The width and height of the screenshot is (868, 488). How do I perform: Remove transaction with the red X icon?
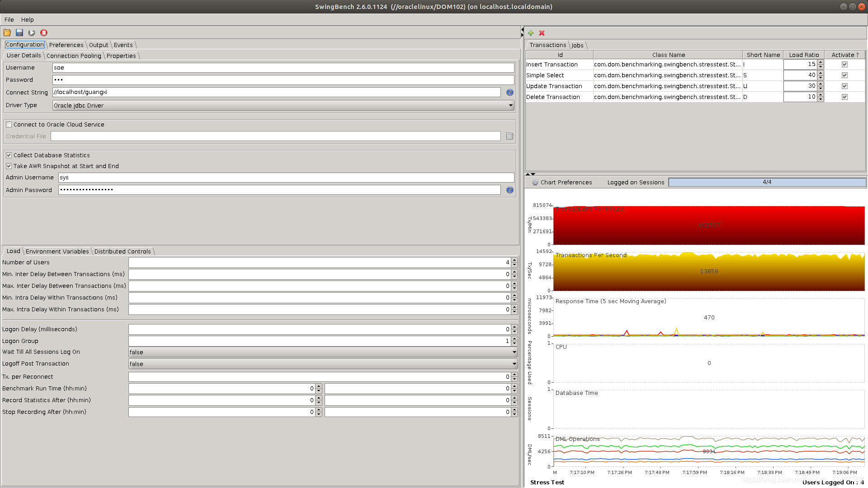coord(542,33)
